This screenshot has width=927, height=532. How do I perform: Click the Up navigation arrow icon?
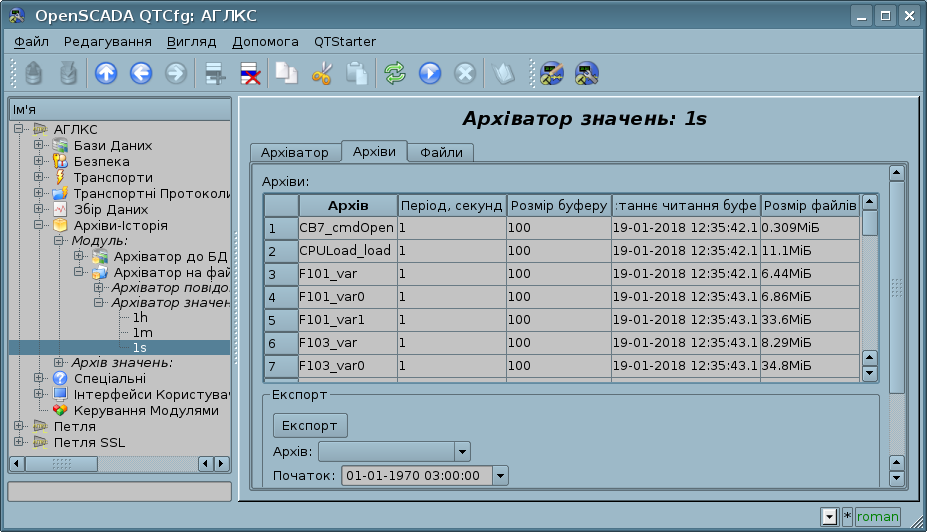[x=106, y=73]
